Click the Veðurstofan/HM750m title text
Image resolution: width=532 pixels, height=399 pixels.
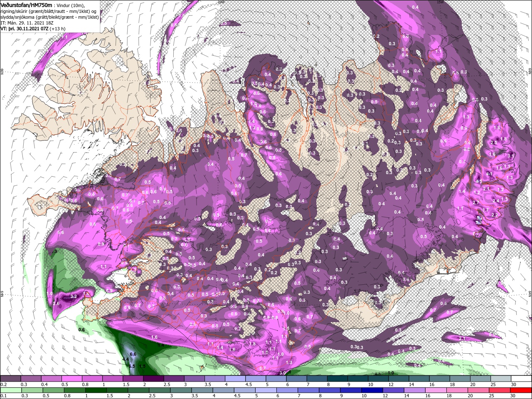pyautogui.click(x=26, y=5)
